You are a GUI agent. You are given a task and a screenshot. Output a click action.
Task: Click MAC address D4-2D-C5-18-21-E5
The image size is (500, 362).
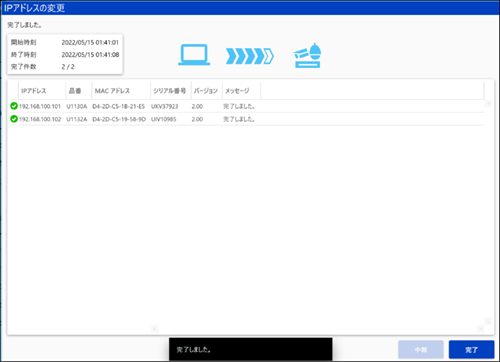(119, 106)
